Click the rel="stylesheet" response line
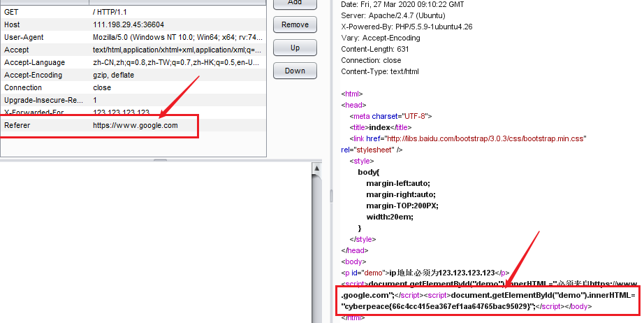 [372, 150]
